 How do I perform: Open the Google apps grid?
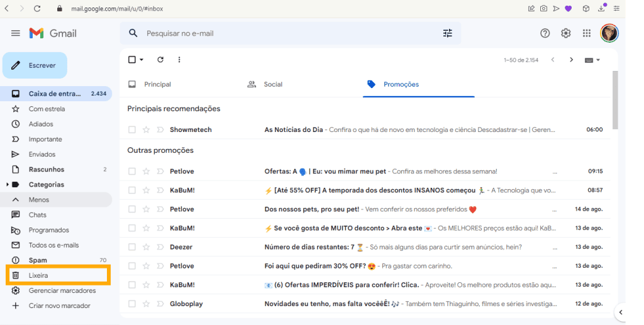tap(587, 33)
